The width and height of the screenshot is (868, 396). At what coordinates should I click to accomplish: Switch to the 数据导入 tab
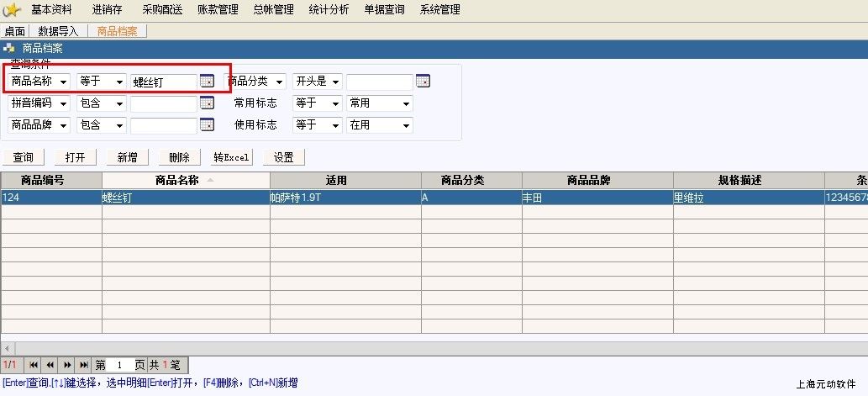58,31
